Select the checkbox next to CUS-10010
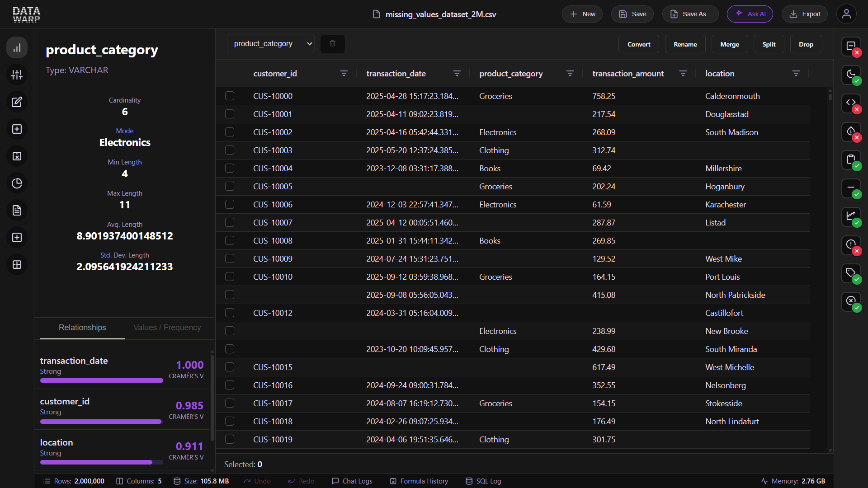Image resolution: width=868 pixels, height=488 pixels. [230, 277]
